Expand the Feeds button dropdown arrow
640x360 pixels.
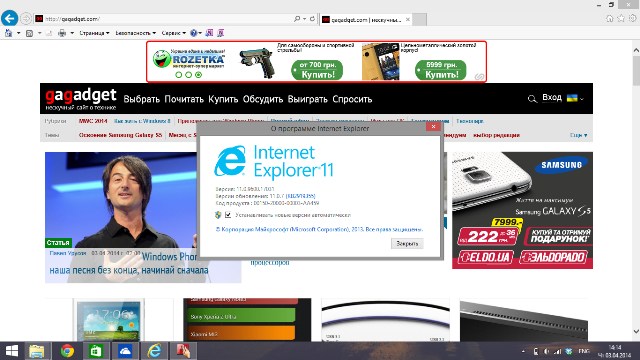[40, 33]
